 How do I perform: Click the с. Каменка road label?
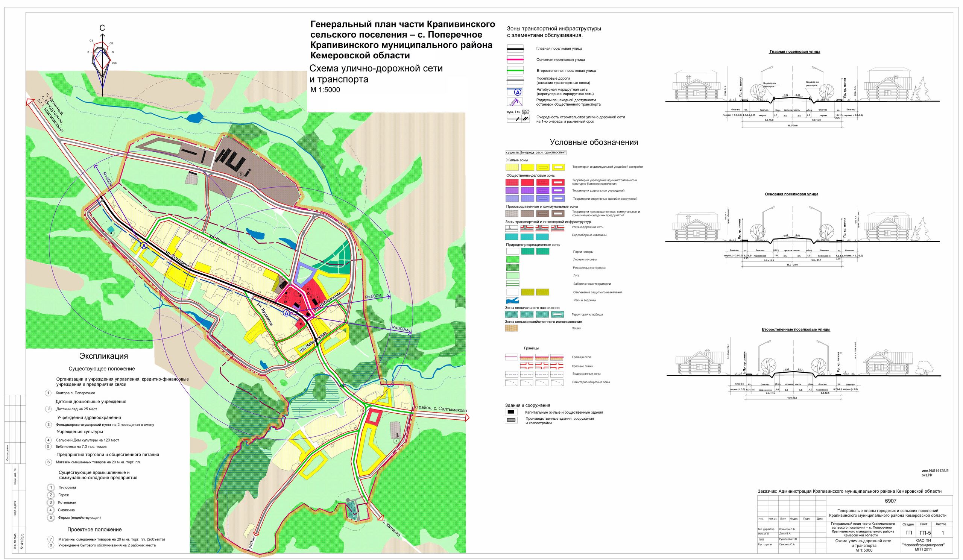391,528
